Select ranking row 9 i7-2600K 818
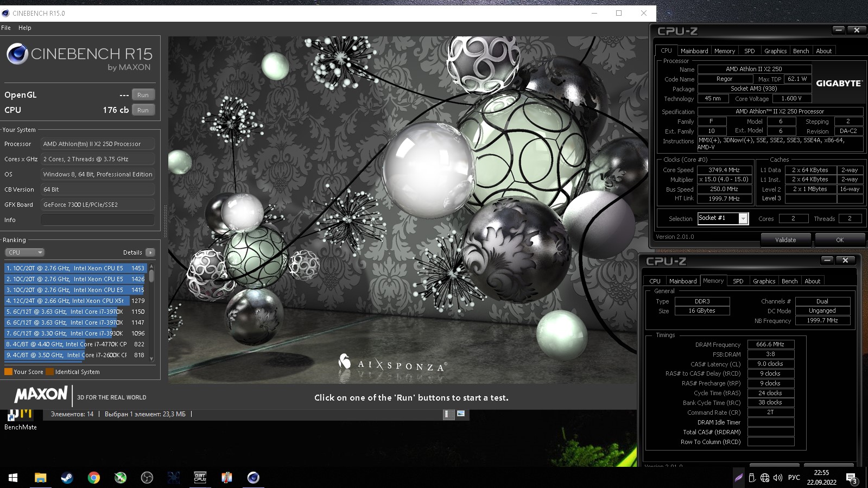Screen dimensions: 868x488 (75, 355)
